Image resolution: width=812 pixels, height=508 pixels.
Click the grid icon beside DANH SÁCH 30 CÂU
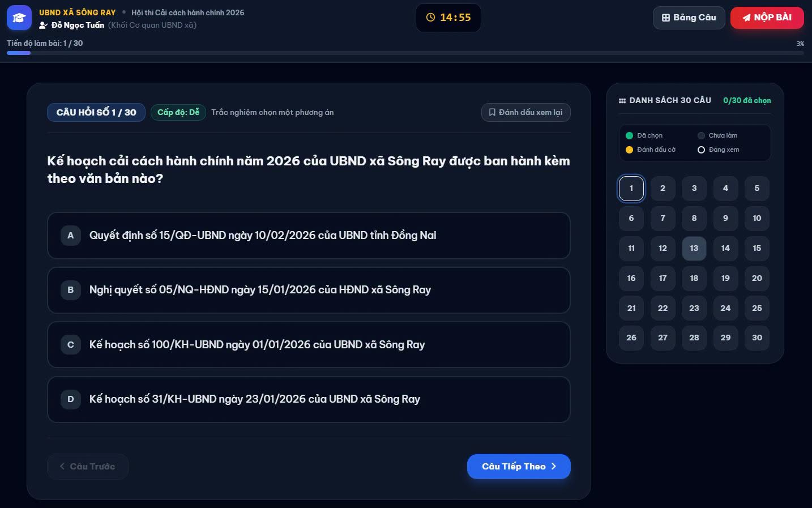point(622,101)
